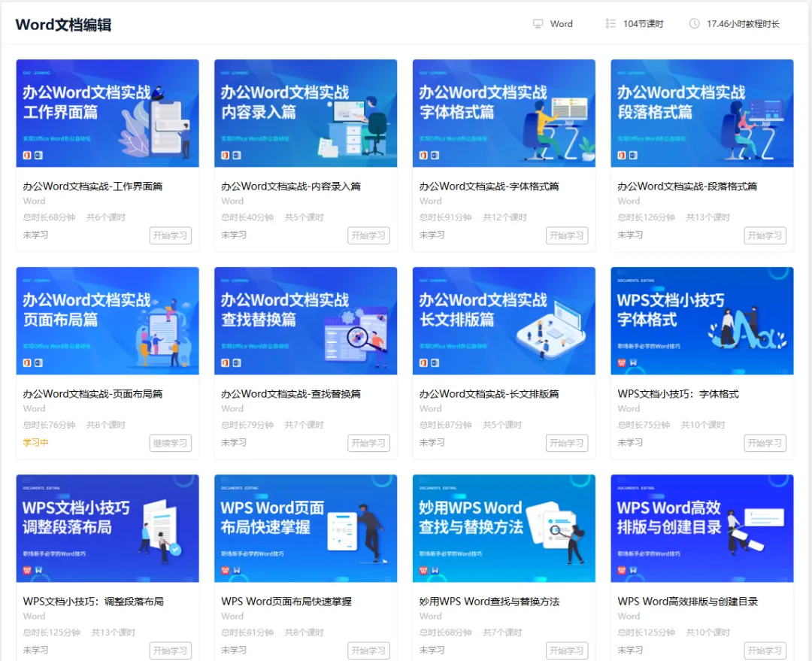Click 继续学习 for 页面布局篇 course
Screen dimensions: 812x661
tap(171, 443)
